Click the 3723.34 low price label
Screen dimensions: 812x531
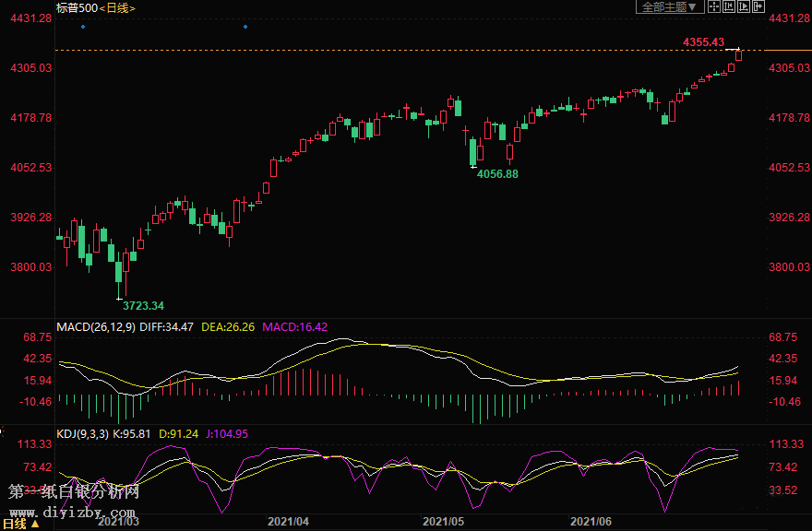143,305
